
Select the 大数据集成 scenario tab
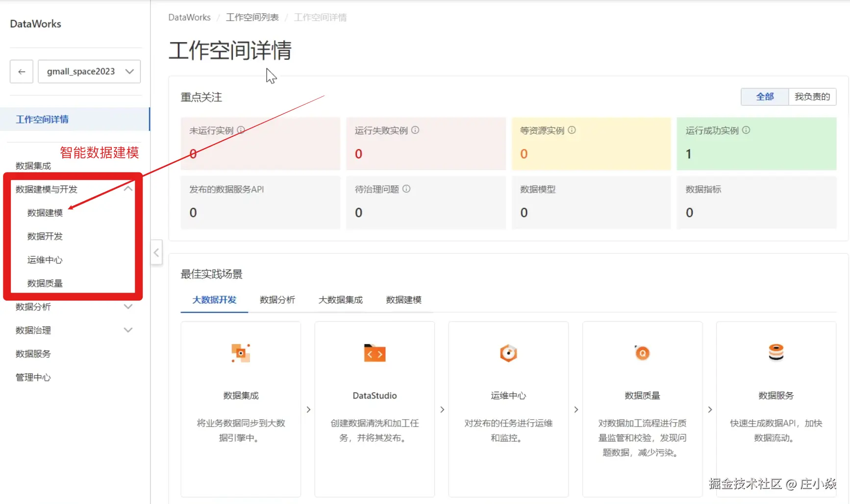(x=341, y=300)
